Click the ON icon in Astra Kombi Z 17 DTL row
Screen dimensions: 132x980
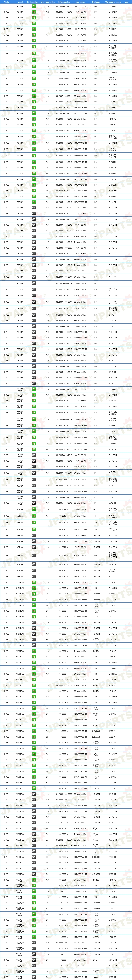[x=34, y=461]
